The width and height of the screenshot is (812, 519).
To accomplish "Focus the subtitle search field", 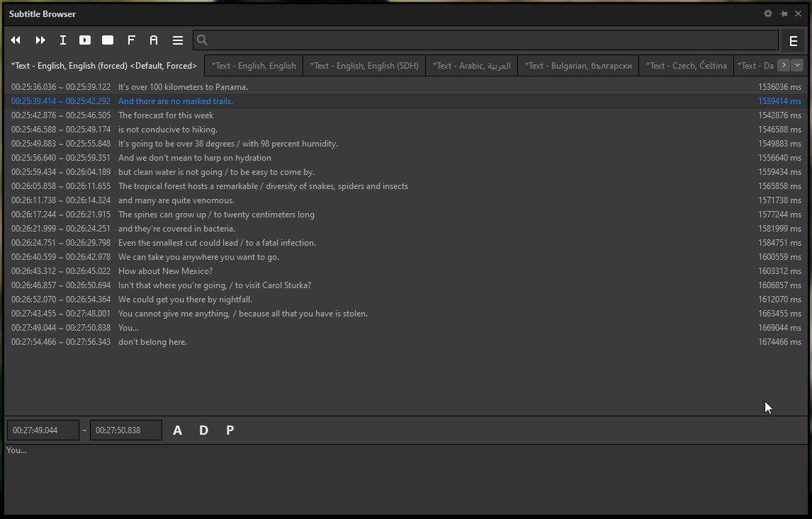I will 486,40.
